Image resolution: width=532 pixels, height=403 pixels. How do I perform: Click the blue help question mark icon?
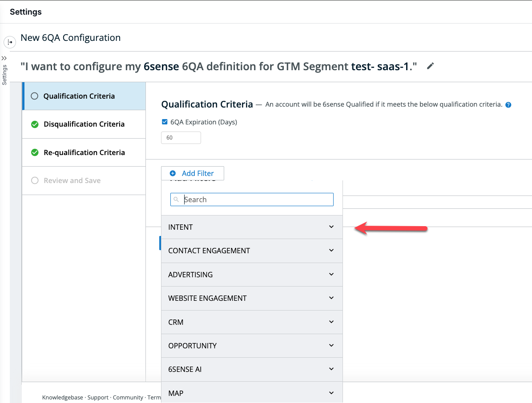point(508,105)
